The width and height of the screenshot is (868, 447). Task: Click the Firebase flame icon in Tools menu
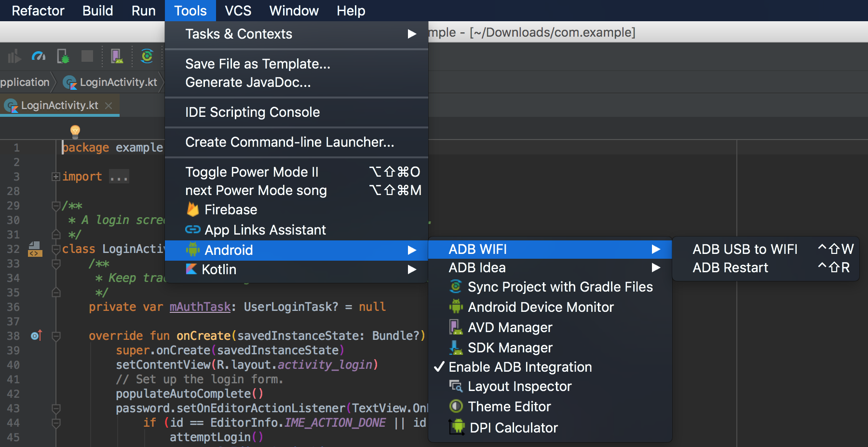pyautogui.click(x=192, y=209)
